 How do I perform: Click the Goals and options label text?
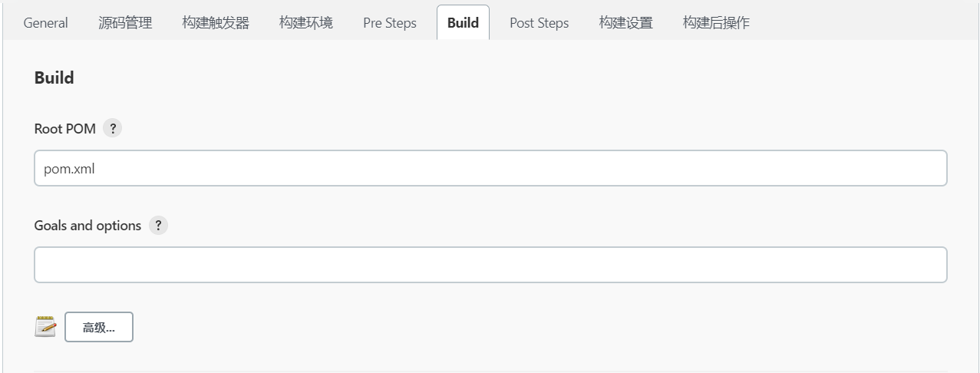[87, 226]
